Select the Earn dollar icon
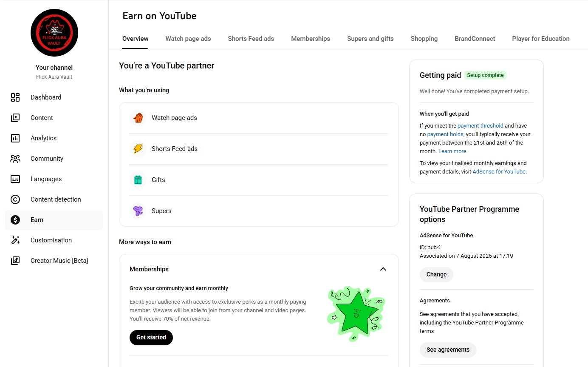Screen dimensions: 588x367 (15, 220)
